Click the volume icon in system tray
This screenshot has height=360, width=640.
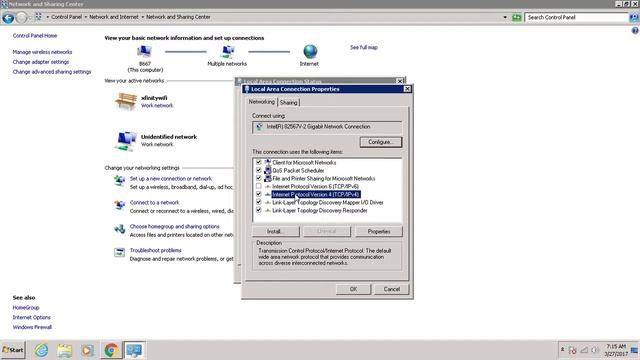595,350
